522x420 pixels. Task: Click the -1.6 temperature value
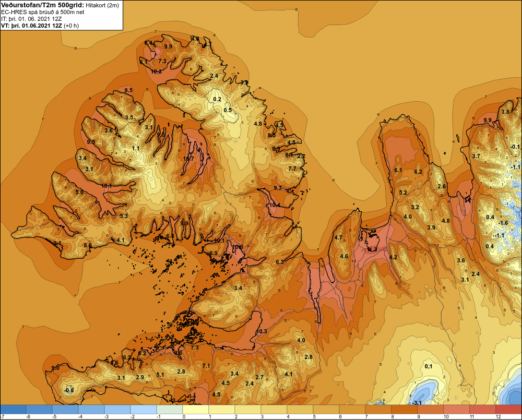tap(503, 223)
